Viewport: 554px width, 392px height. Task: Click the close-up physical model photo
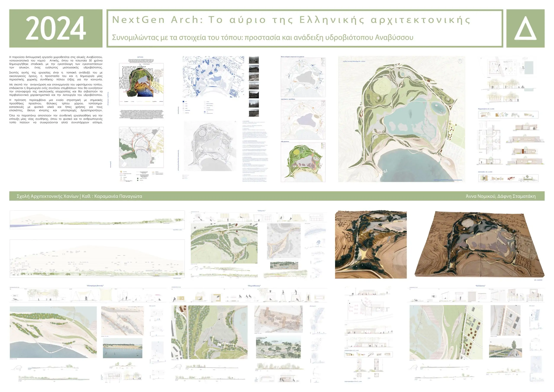[371, 245]
